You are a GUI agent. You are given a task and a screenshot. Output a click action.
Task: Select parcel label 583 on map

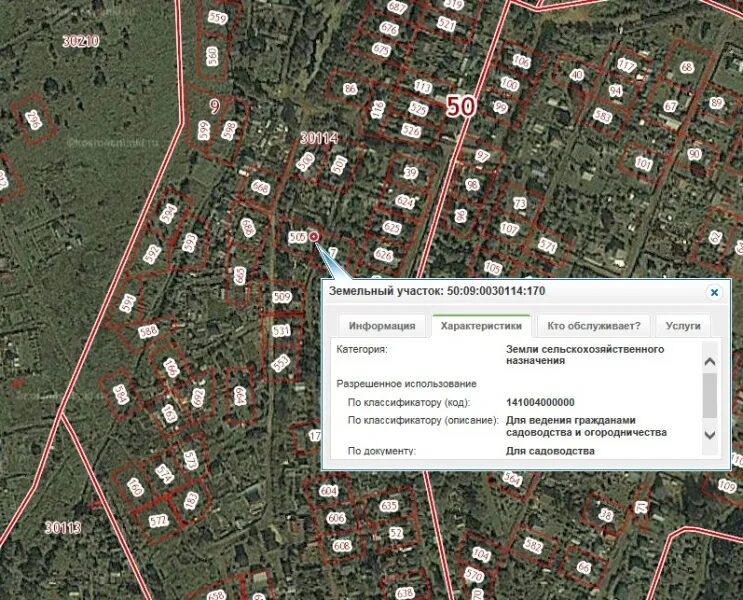[x=603, y=115]
